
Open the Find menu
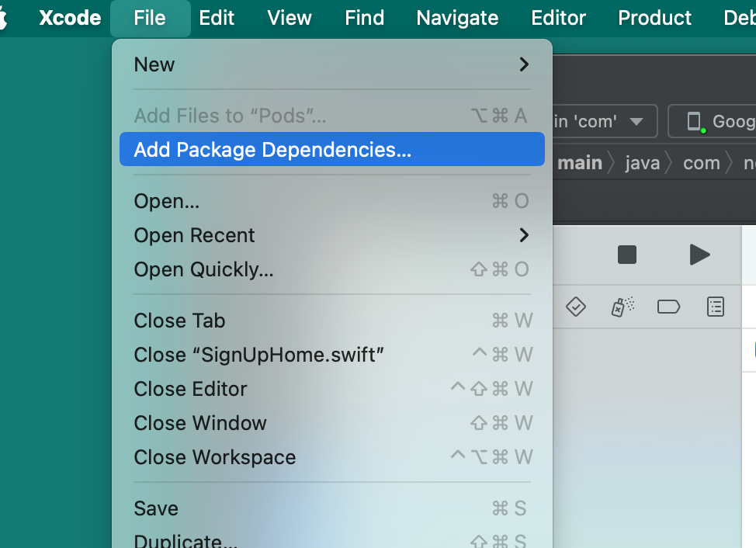[x=365, y=19]
